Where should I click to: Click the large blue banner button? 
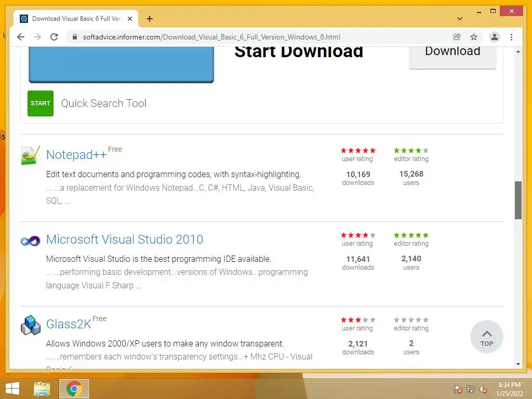tap(122, 64)
